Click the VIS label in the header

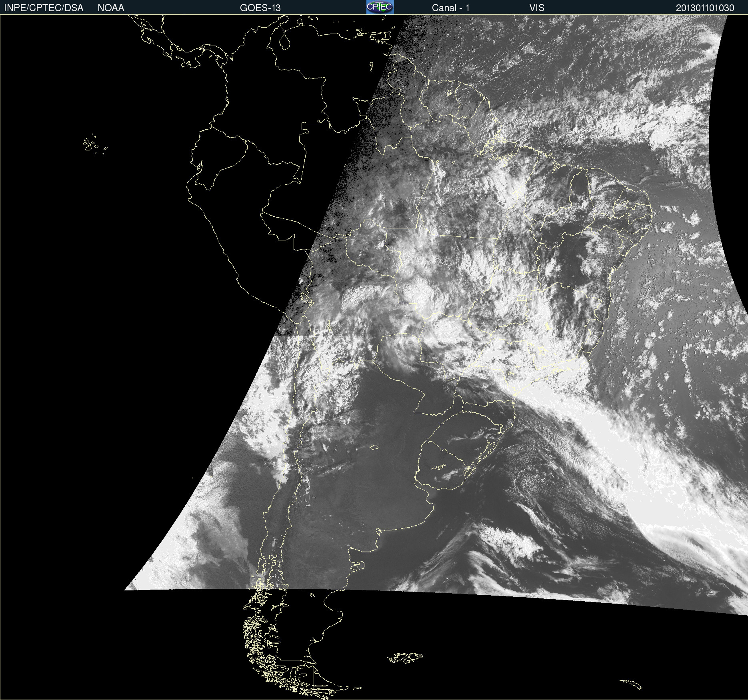[537, 8]
